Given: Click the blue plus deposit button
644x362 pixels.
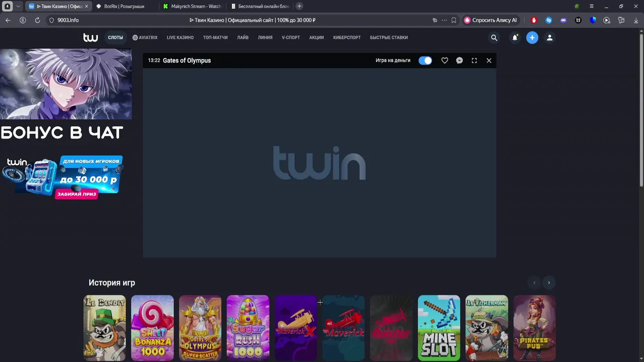Looking at the screenshot, I should (532, 38).
